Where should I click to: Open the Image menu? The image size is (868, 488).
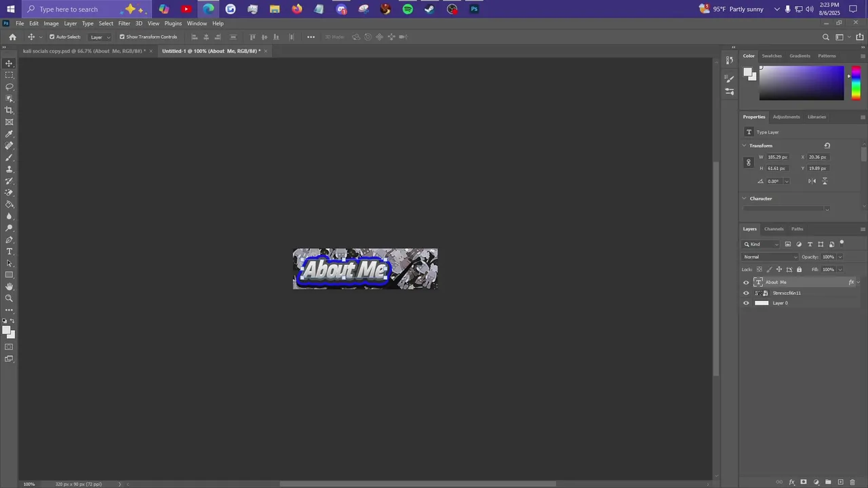pyautogui.click(x=52, y=23)
